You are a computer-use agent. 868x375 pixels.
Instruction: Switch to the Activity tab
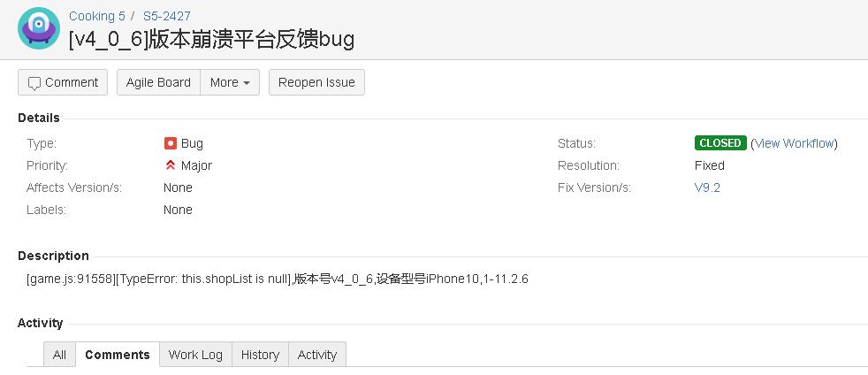[x=317, y=355]
